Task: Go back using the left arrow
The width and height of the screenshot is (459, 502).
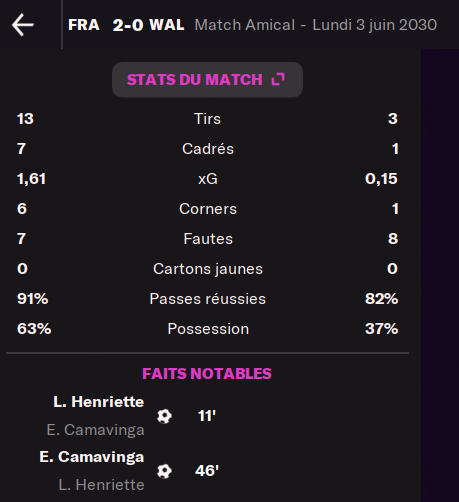Action: coord(23,25)
